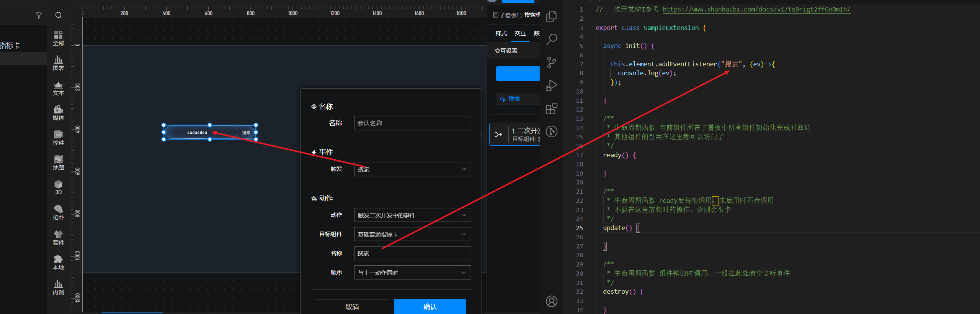Open VS Code Explorer files icon
The image size is (980, 314).
[551, 16]
